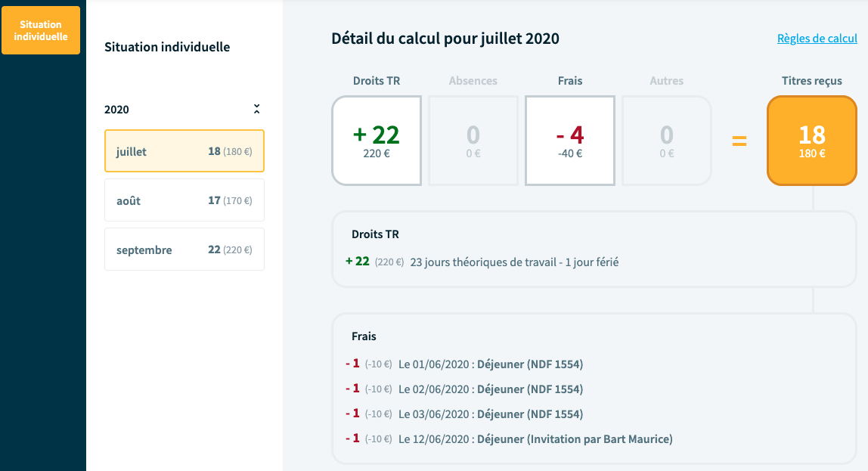The width and height of the screenshot is (868, 471).
Task: Click the Autres 0 card
Action: [x=666, y=141]
